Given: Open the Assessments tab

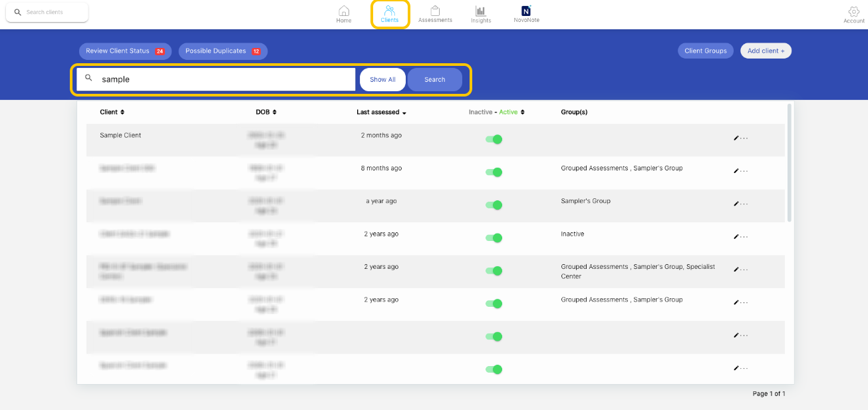Looking at the screenshot, I should [435, 15].
